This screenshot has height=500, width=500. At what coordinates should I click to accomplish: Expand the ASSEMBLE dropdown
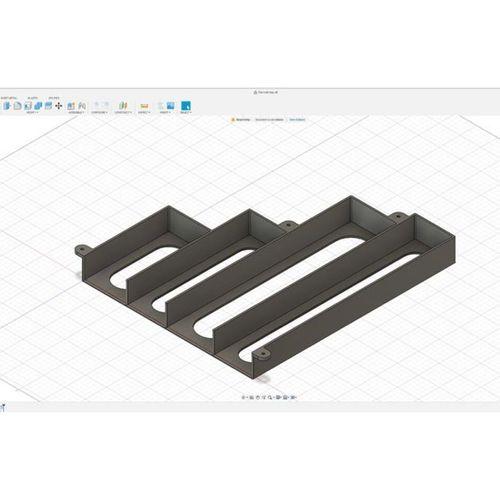pyautogui.click(x=76, y=113)
